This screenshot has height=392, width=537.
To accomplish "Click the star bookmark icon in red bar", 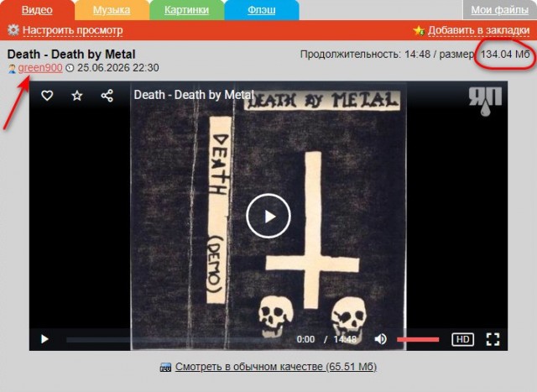I will (x=419, y=30).
